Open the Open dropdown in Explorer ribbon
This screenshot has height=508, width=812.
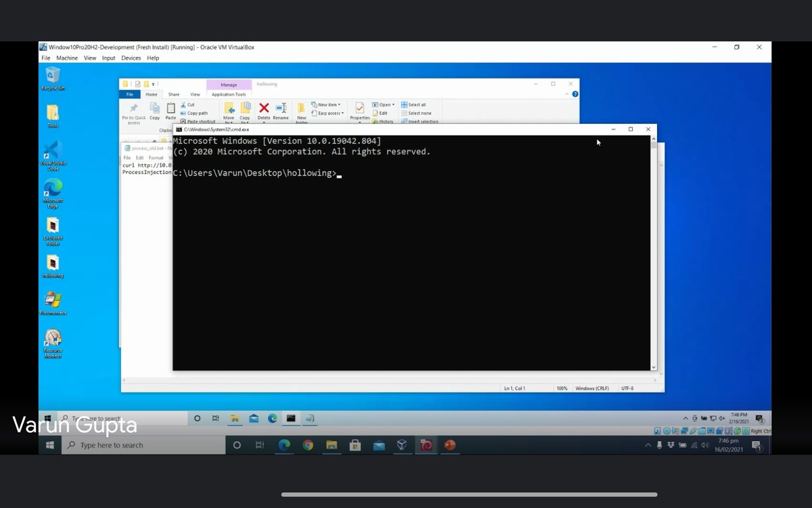click(384, 105)
